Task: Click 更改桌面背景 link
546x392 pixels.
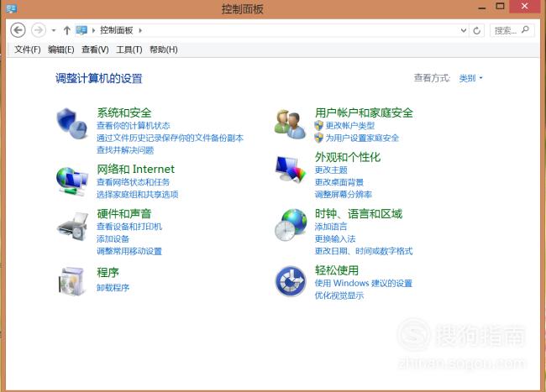Action: point(339,182)
